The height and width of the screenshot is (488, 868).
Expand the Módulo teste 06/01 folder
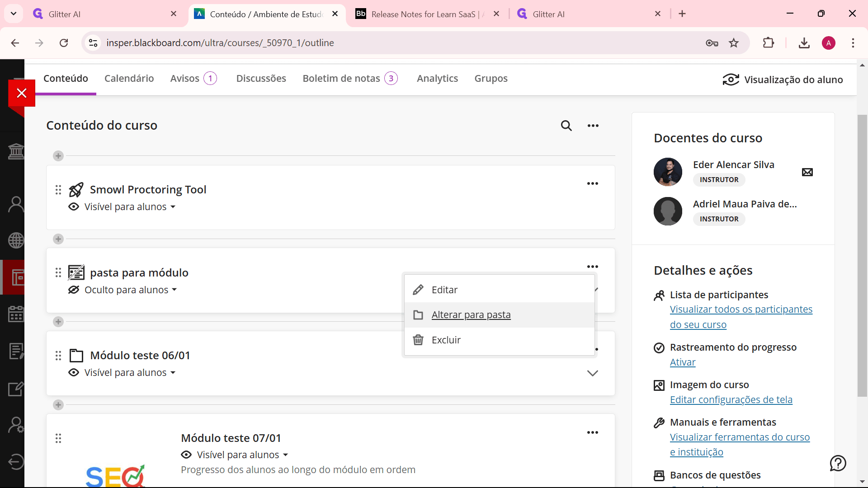(592, 373)
